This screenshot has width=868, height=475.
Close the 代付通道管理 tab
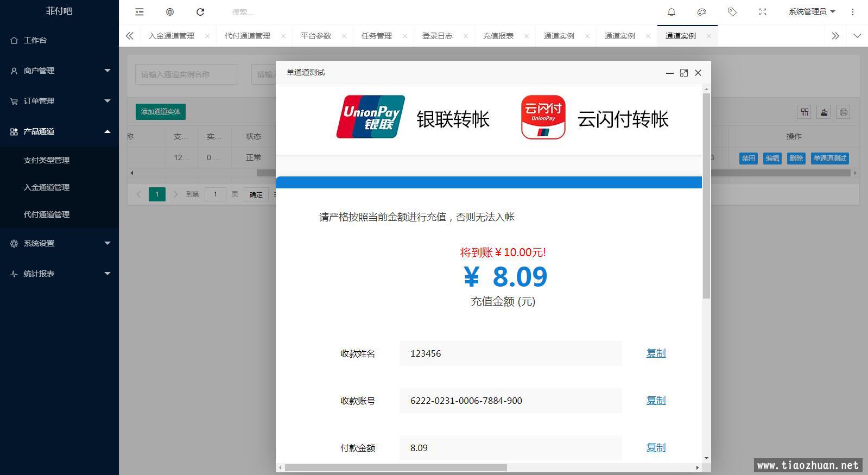coord(283,36)
